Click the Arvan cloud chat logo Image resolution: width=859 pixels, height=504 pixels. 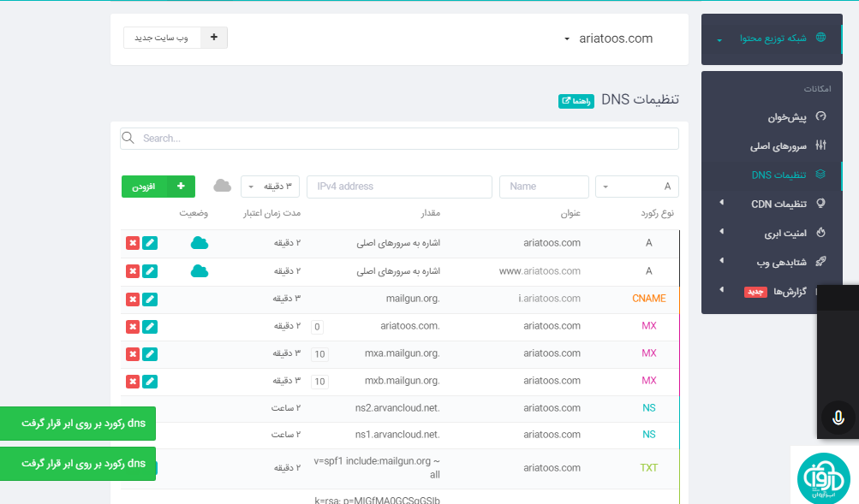point(823,479)
